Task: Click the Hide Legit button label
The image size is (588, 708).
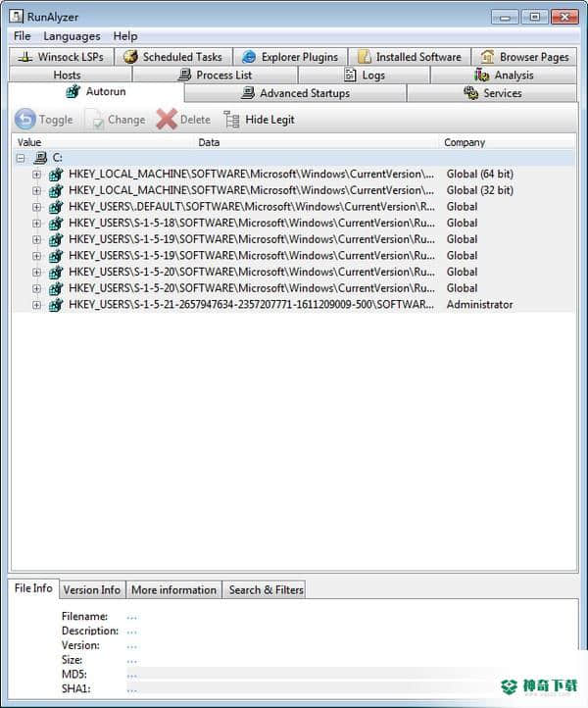Action: coord(269,120)
